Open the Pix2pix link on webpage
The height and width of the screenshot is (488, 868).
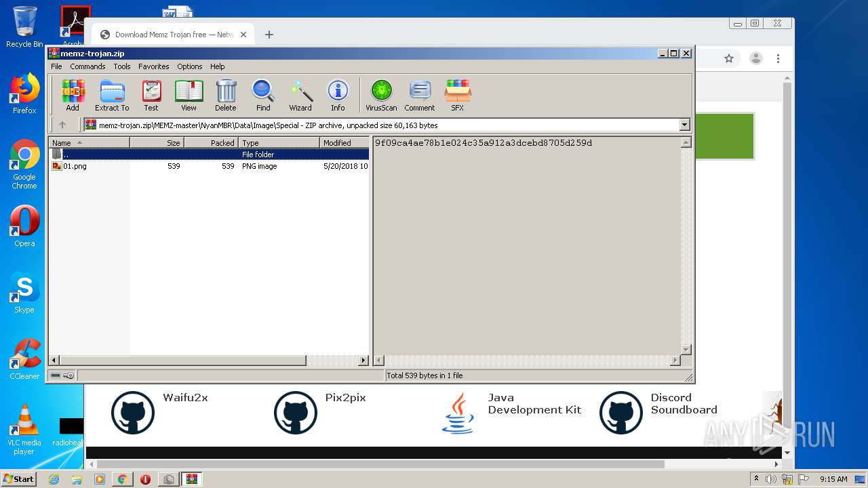(x=345, y=398)
